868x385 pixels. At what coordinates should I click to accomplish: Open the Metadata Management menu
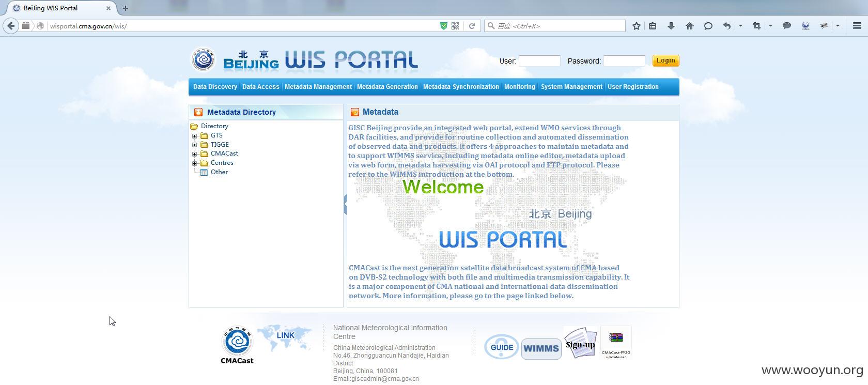318,87
